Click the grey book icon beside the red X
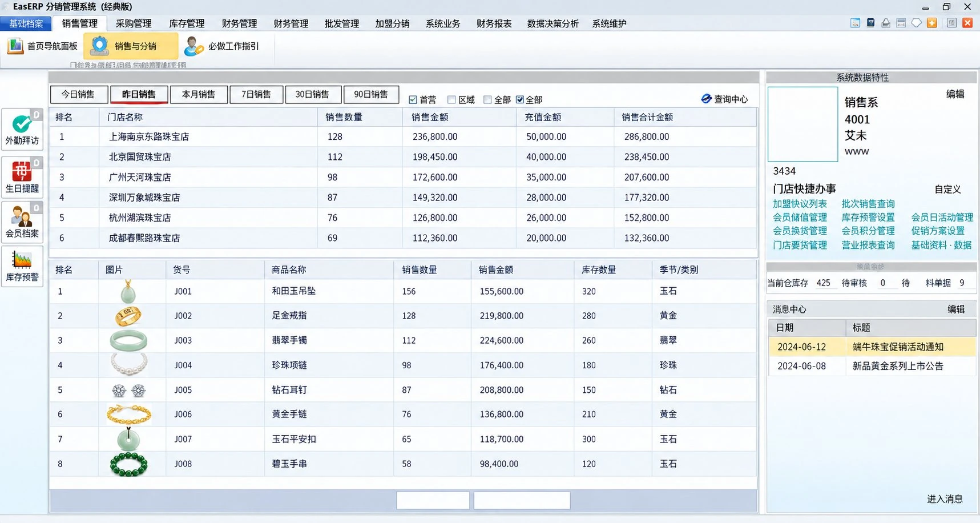Image resolution: width=980 pixels, height=523 pixels. [x=951, y=23]
